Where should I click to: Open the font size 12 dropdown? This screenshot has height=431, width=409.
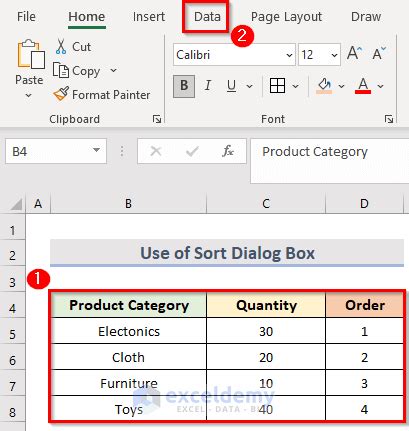pos(334,55)
